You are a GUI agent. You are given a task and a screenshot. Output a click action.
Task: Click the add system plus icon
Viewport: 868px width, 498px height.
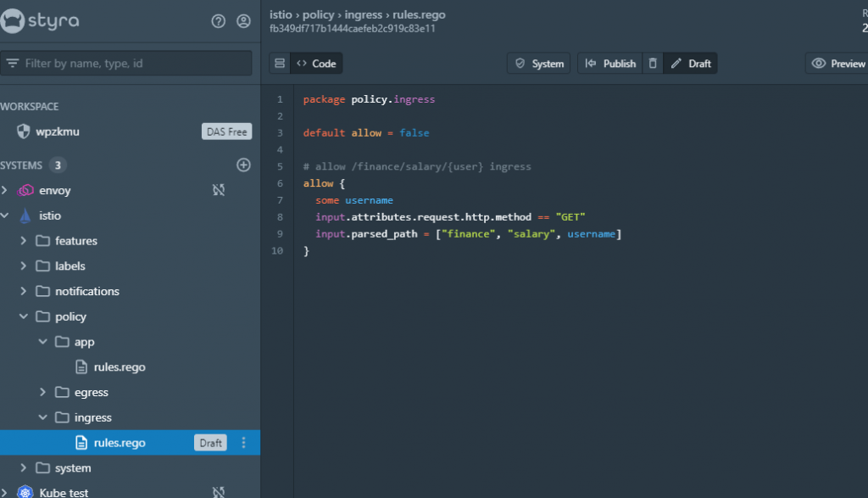243,165
